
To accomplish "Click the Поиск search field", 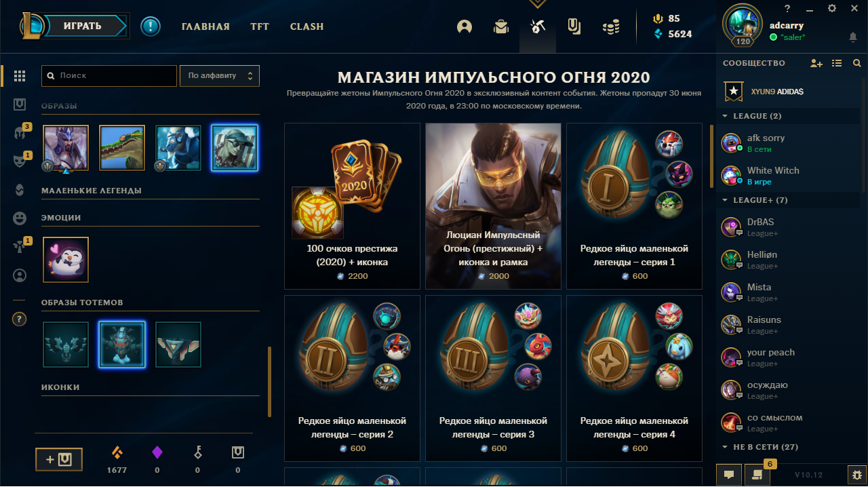I will [x=109, y=76].
